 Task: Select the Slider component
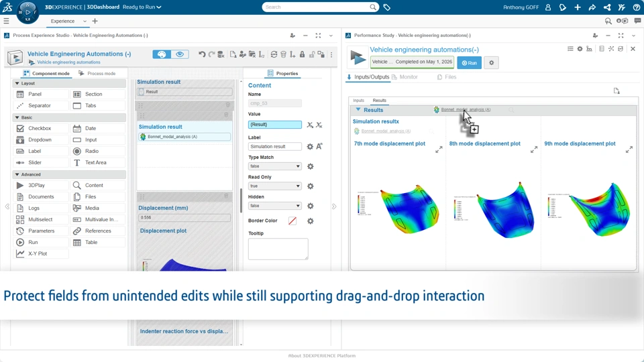(40, 162)
